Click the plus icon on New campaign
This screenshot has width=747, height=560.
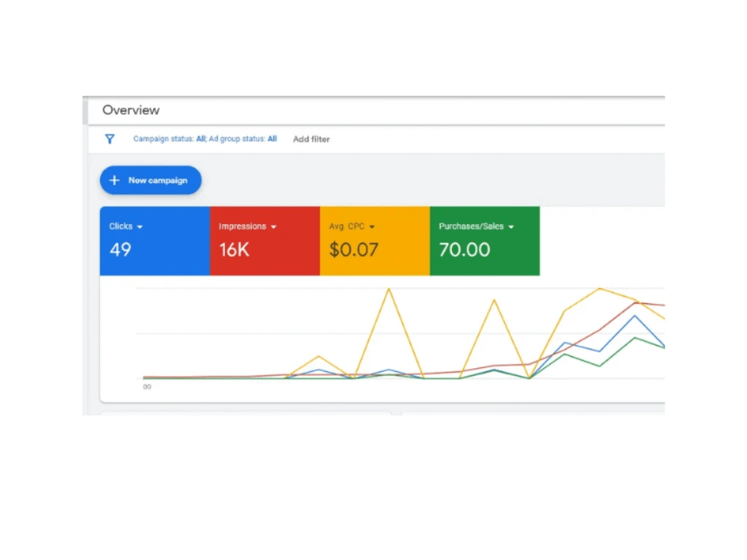[x=114, y=180]
